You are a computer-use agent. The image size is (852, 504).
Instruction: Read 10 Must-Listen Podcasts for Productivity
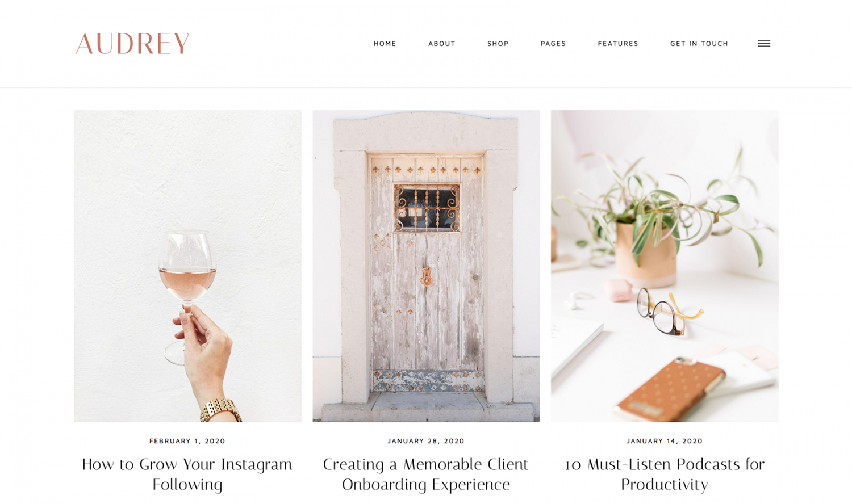click(665, 474)
